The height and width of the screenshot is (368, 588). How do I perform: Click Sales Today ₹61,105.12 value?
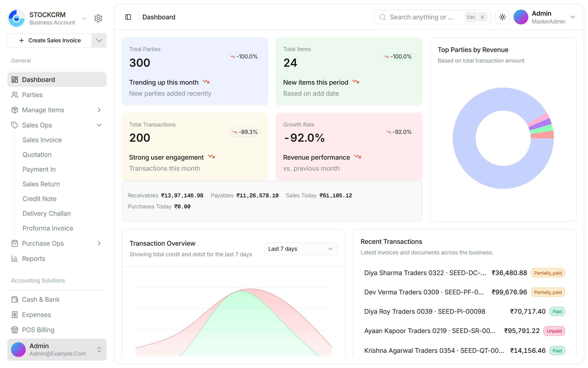336,195
